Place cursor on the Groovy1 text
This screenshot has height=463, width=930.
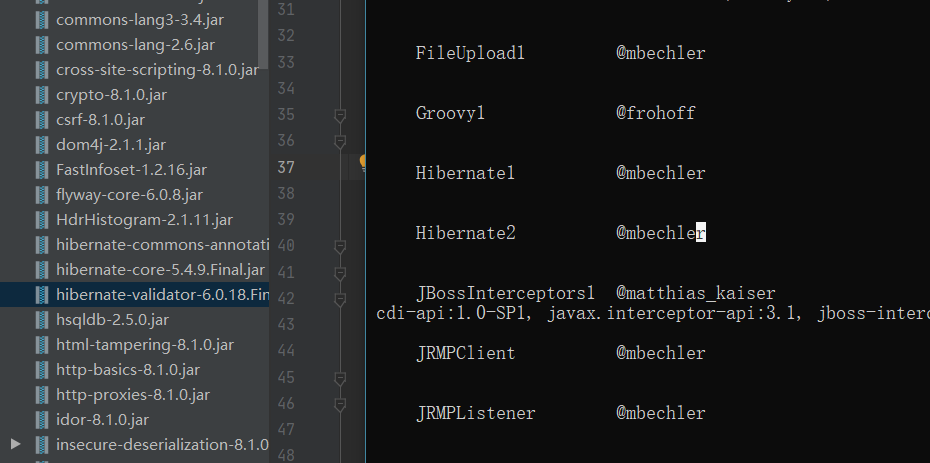click(450, 113)
